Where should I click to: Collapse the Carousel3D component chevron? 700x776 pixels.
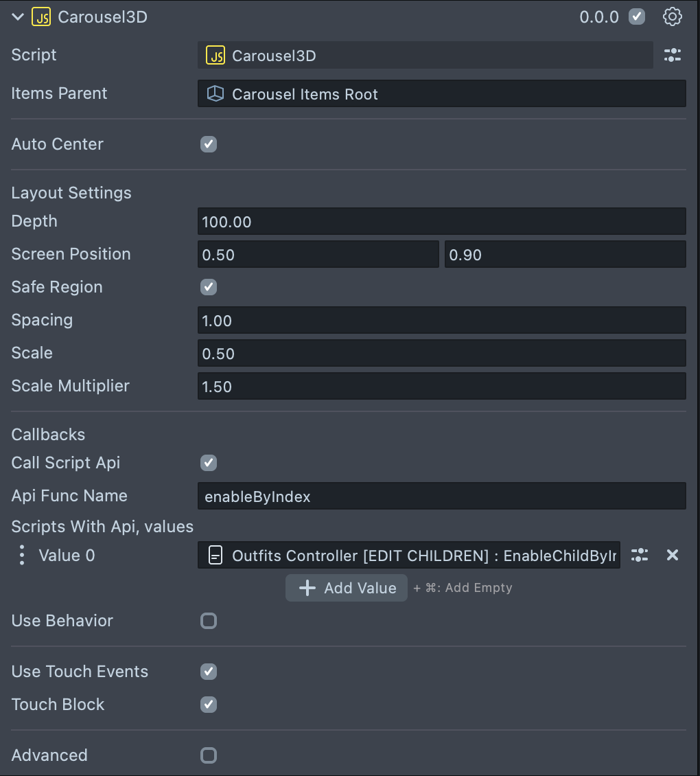click(18, 17)
